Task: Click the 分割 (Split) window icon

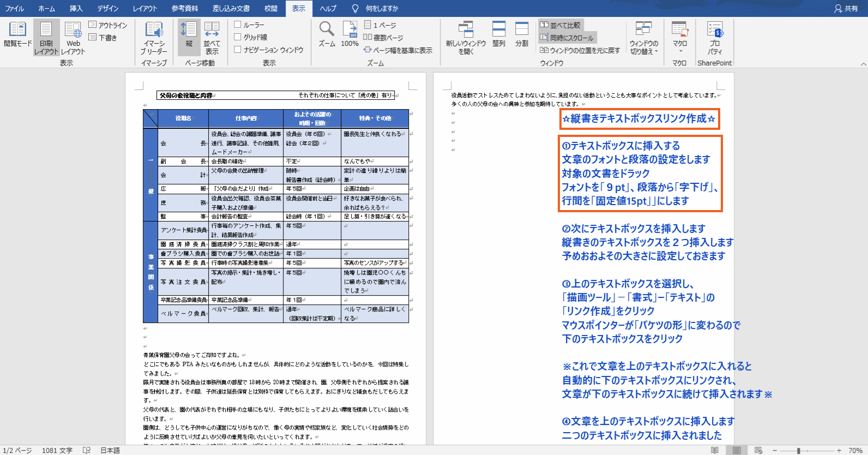Action: pos(522,34)
